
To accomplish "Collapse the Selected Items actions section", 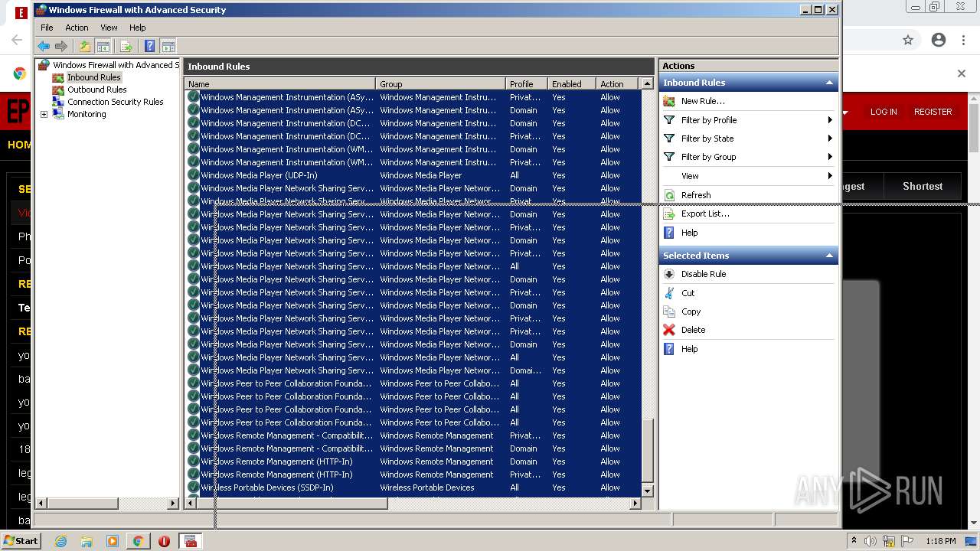I will 828,256.
